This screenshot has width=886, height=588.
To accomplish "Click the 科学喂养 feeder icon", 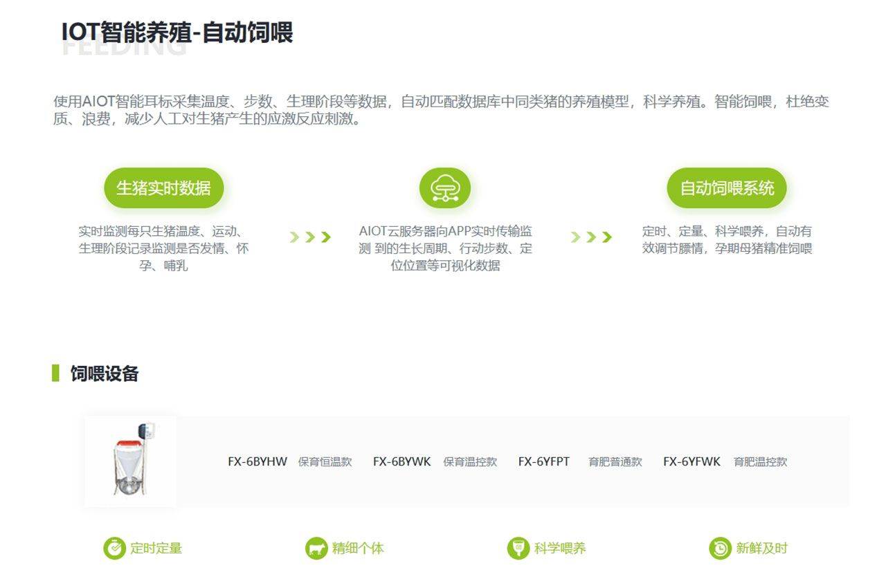I will 518,549.
